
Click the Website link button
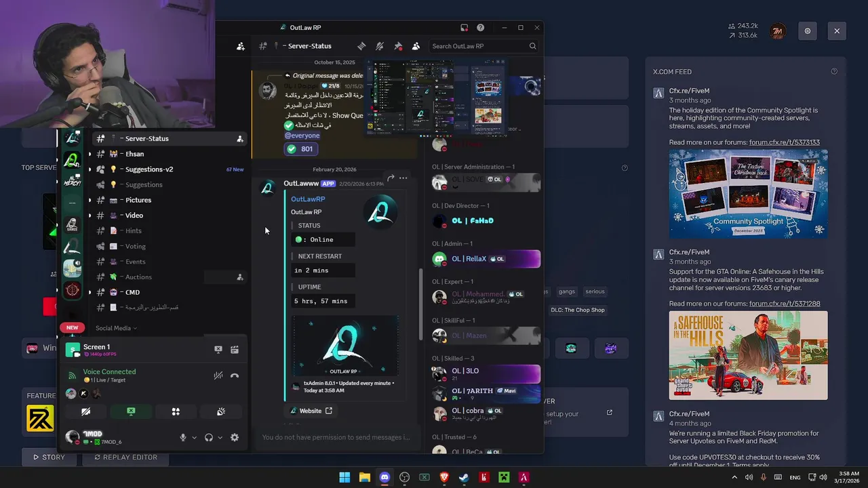click(x=311, y=411)
